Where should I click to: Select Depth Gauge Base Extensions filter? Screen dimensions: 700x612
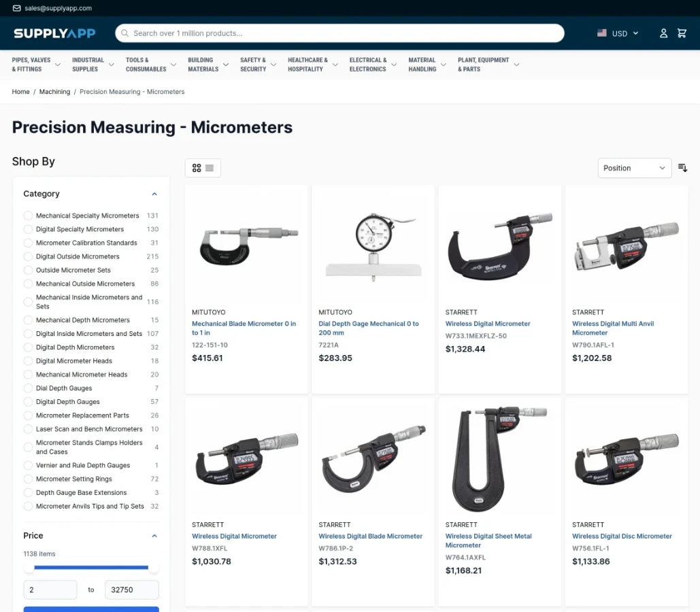(28, 493)
